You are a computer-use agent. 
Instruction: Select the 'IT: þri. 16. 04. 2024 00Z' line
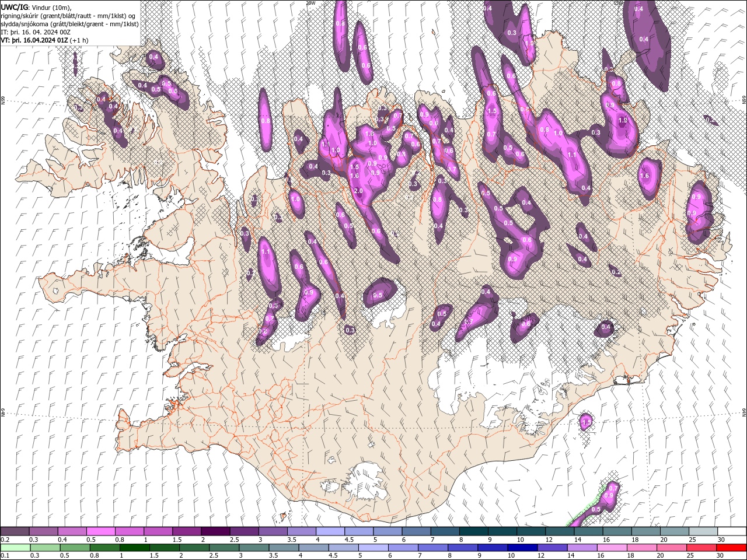(36, 32)
